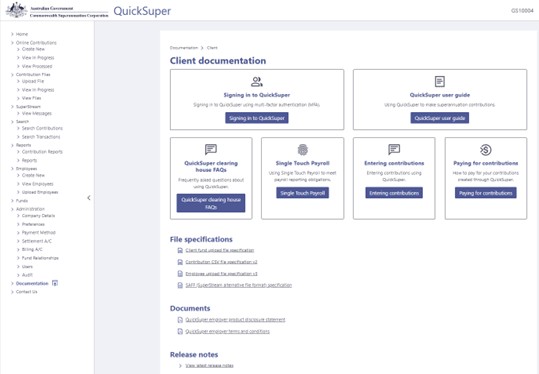Open Payment Method under Administration
The height and width of the screenshot is (374, 539).
[39, 233]
